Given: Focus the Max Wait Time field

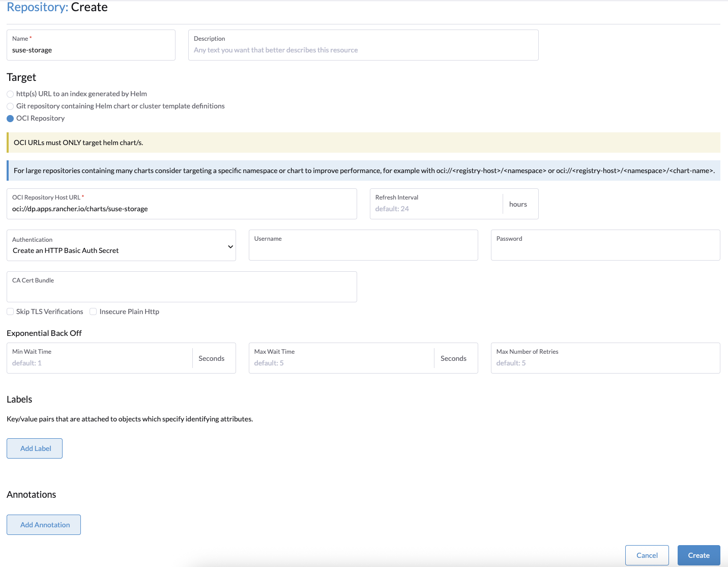Looking at the screenshot, I should [341, 363].
